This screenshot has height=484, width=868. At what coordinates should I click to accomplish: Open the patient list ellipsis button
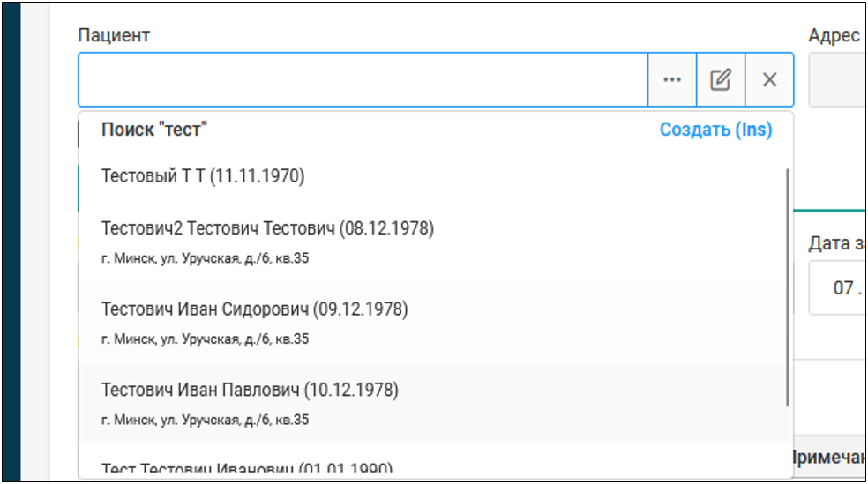click(x=672, y=80)
